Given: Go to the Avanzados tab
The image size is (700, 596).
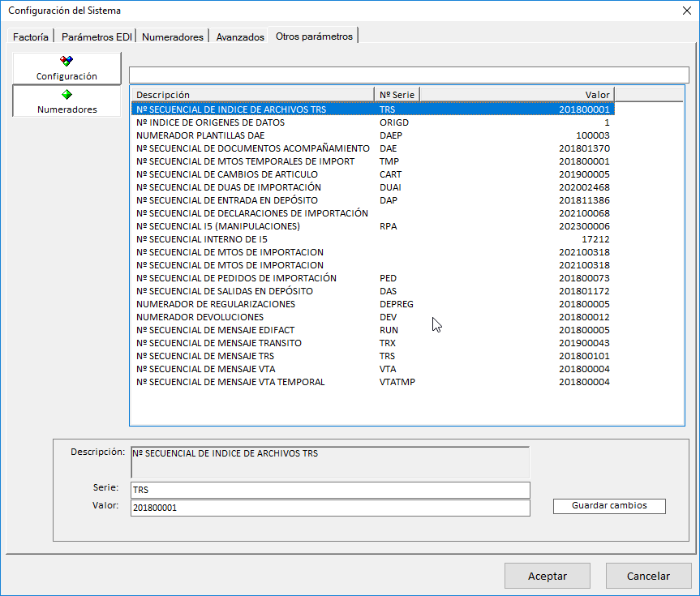Looking at the screenshot, I should pyautogui.click(x=240, y=36).
